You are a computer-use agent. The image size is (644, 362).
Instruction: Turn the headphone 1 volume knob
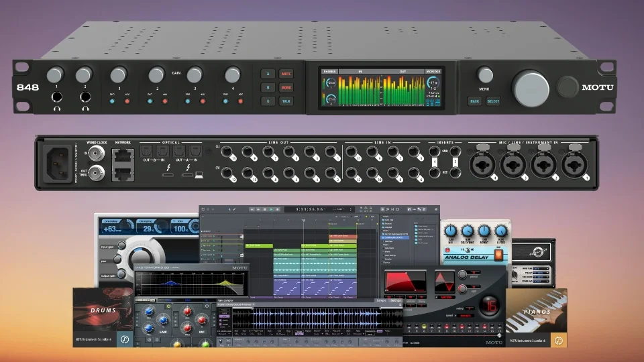tap(55, 75)
